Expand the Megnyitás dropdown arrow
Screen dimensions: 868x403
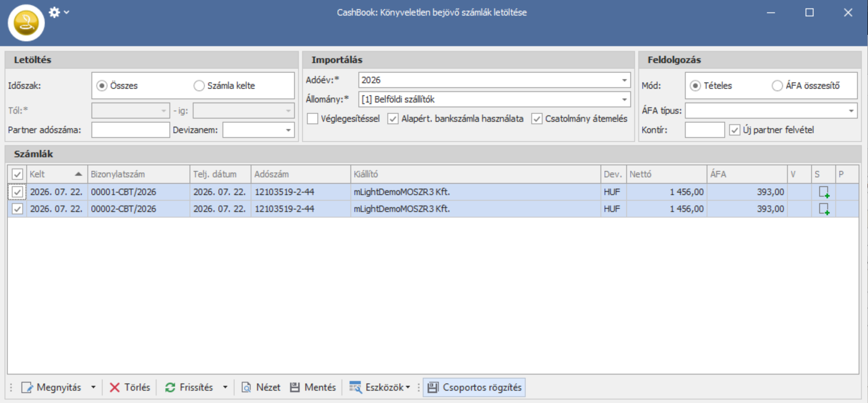(x=93, y=387)
